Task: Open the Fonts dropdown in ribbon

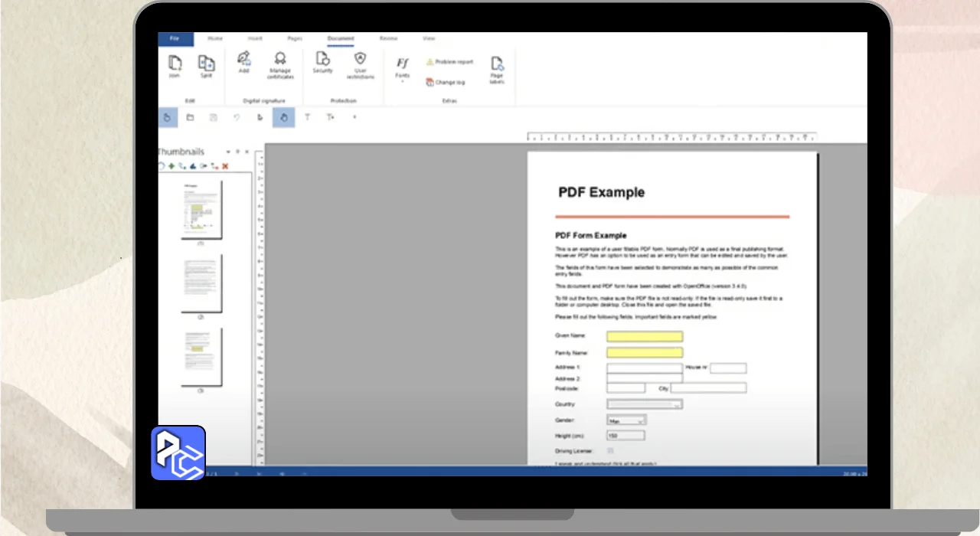Action: point(403,68)
